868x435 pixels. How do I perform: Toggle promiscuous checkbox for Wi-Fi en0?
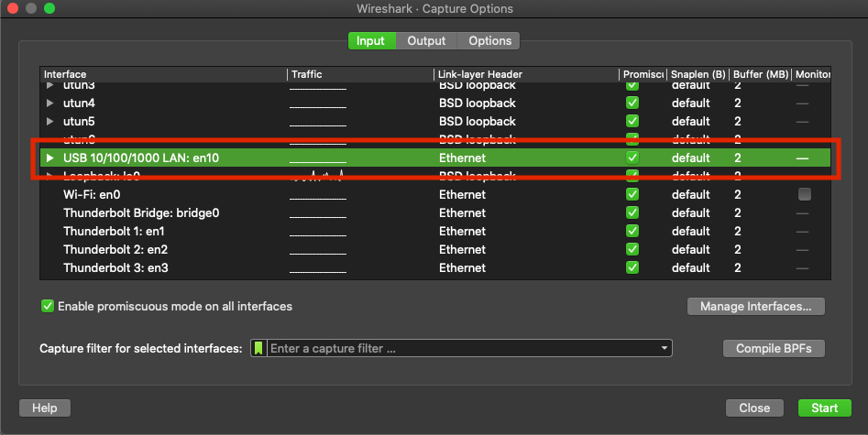click(632, 194)
